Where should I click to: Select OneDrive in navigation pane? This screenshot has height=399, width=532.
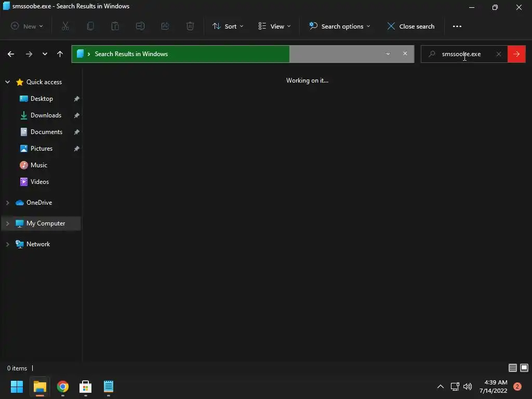[39, 203]
